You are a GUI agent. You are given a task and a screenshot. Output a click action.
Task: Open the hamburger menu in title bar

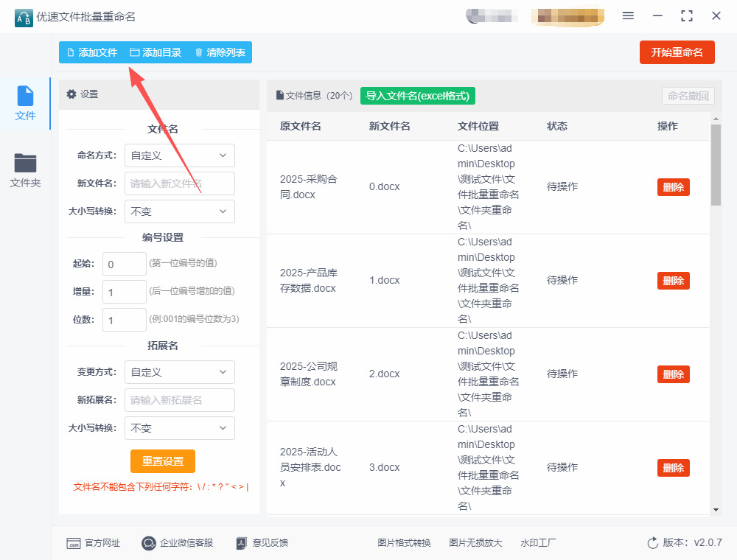(x=628, y=15)
